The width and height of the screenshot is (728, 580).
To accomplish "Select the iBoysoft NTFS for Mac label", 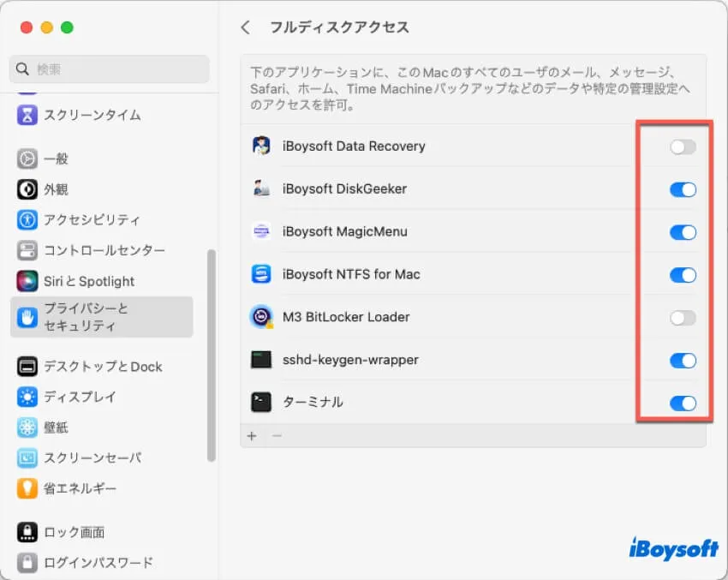I will click(351, 274).
